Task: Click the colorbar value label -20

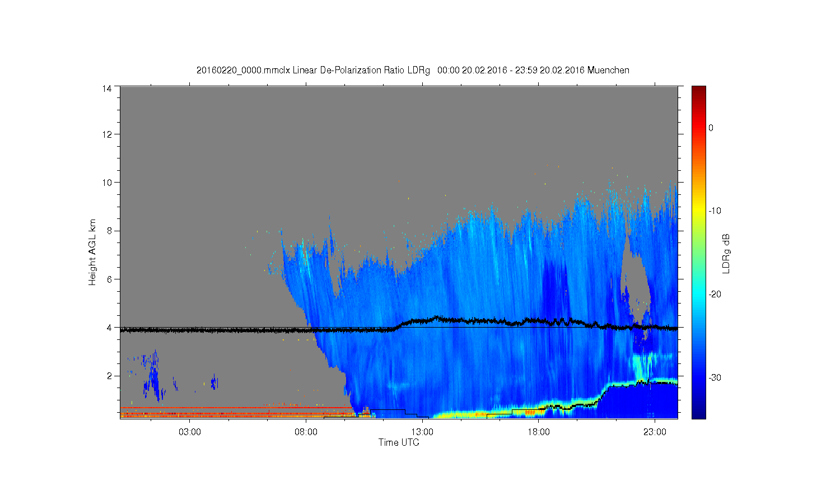Action: (x=715, y=295)
